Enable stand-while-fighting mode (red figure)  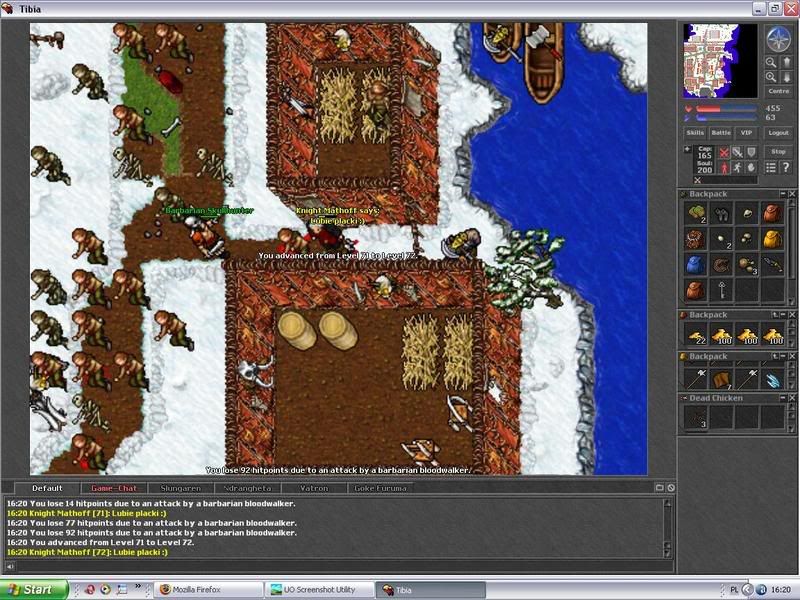[x=723, y=167]
